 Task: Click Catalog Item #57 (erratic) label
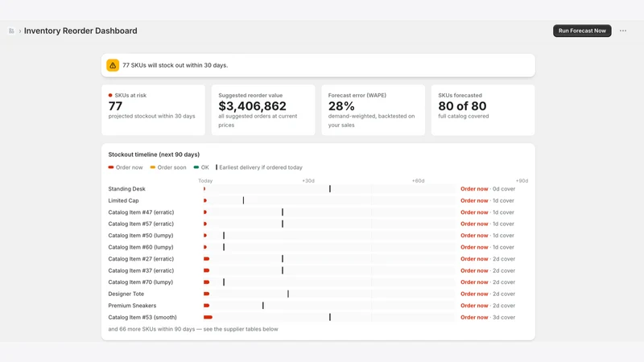[x=141, y=224]
